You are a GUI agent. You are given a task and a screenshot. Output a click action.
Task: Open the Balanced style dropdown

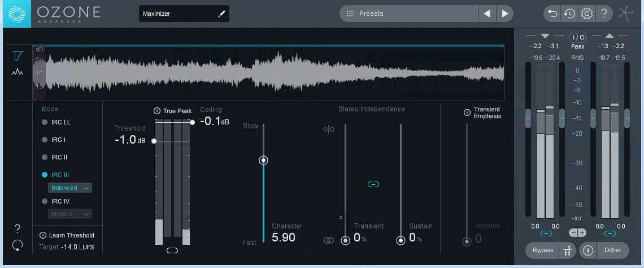coord(70,188)
